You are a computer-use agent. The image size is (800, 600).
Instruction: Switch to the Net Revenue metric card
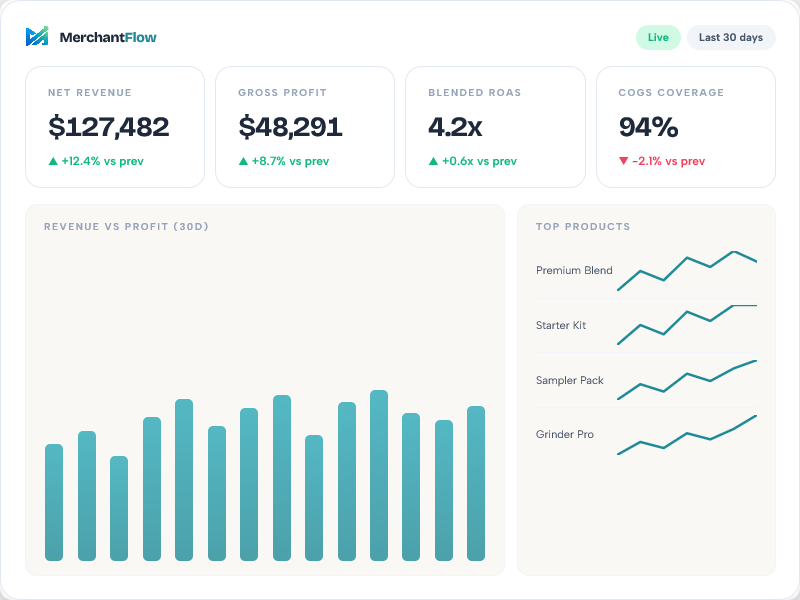[113, 127]
